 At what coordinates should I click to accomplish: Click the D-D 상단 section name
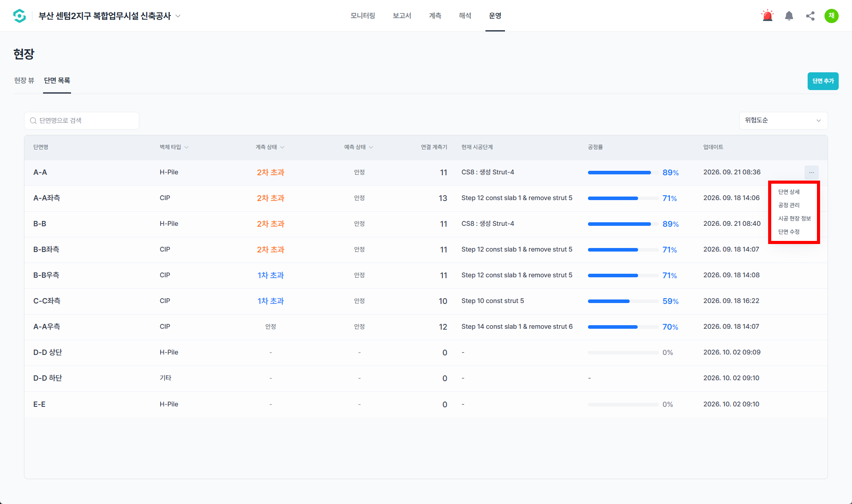[x=47, y=352]
